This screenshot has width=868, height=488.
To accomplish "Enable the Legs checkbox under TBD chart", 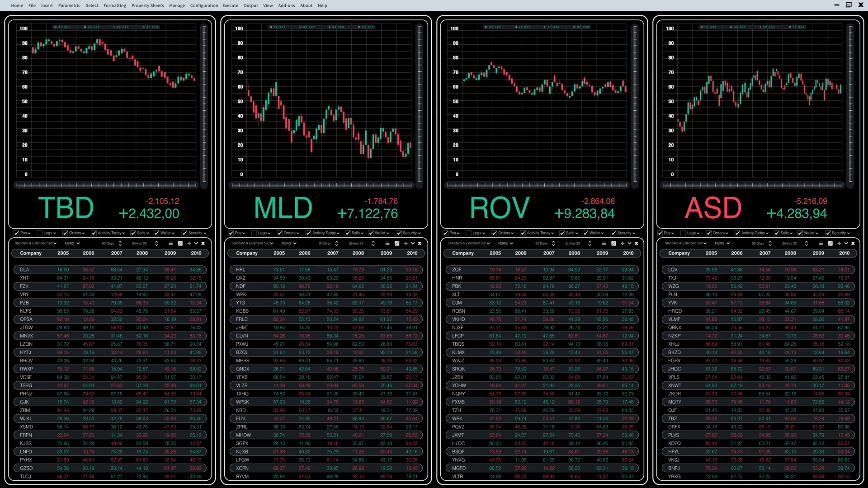I will tap(40, 233).
